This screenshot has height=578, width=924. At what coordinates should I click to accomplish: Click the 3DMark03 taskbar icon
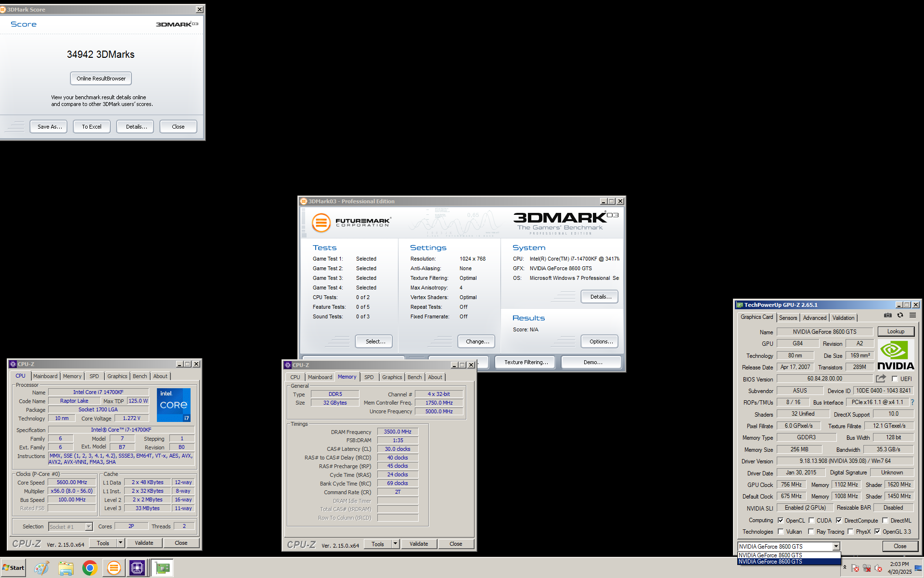point(114,568)
